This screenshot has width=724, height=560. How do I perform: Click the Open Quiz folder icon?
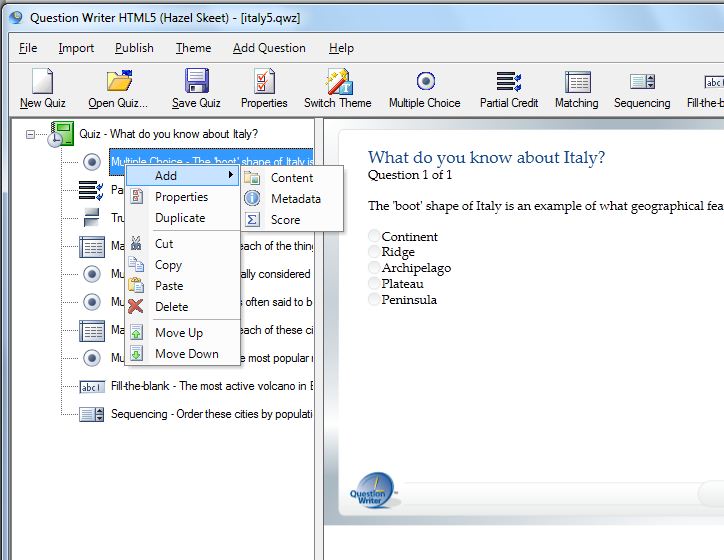119,81
